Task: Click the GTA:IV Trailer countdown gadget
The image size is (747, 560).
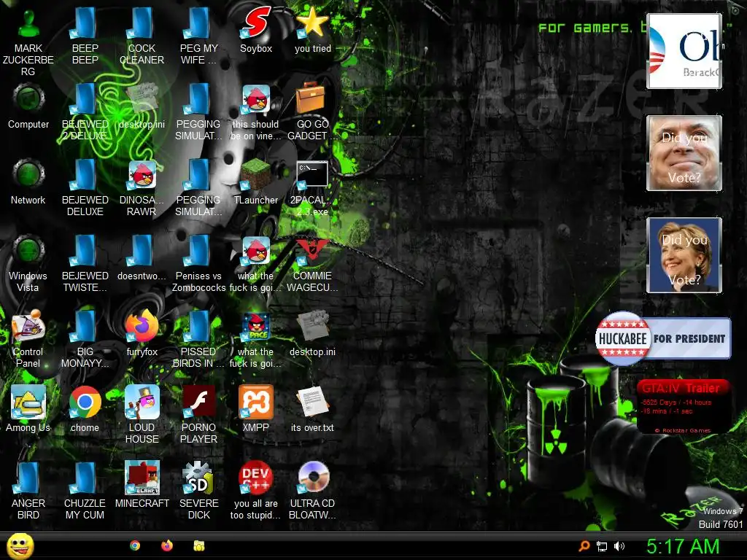Action: click(x=683, y=406)
